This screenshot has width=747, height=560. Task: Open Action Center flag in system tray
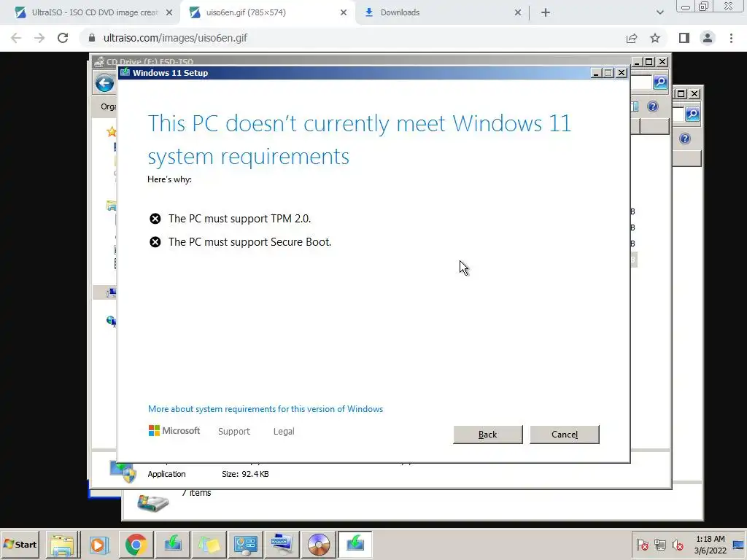click(x=642, y=544)
